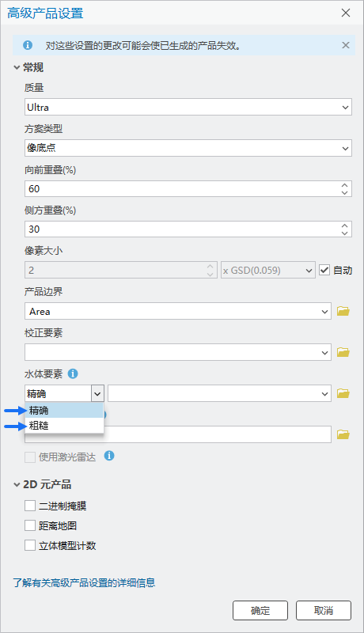
Task: Browse folder for 产品边界 (Area)
Action: point(343,311)
